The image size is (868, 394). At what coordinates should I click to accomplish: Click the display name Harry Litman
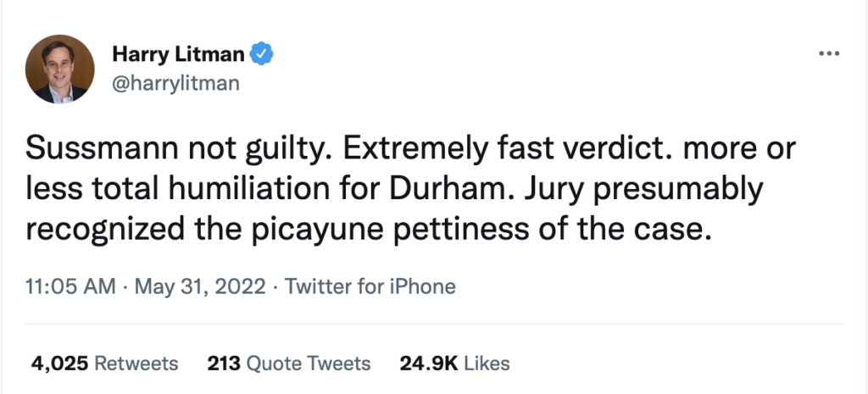[x=178, y=56]
